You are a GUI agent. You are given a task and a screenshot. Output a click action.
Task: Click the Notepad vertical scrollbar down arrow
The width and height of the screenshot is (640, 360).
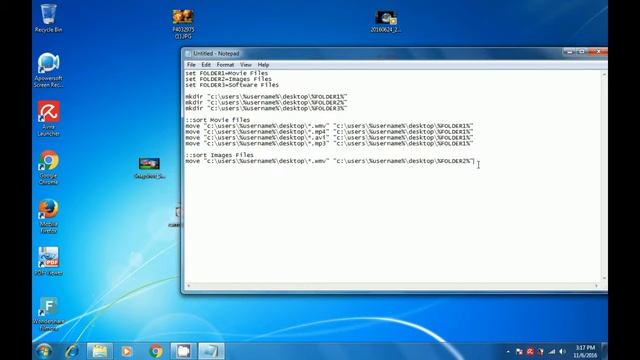(604, 278)
